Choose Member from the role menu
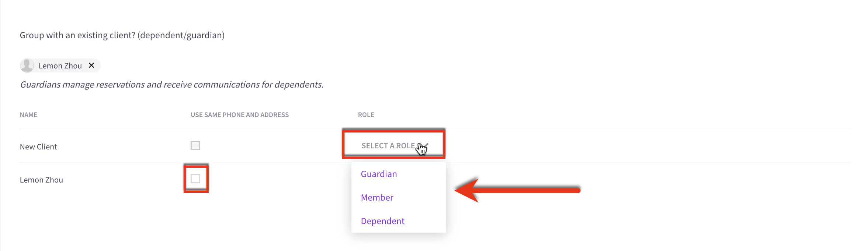 tap(377, 197)
